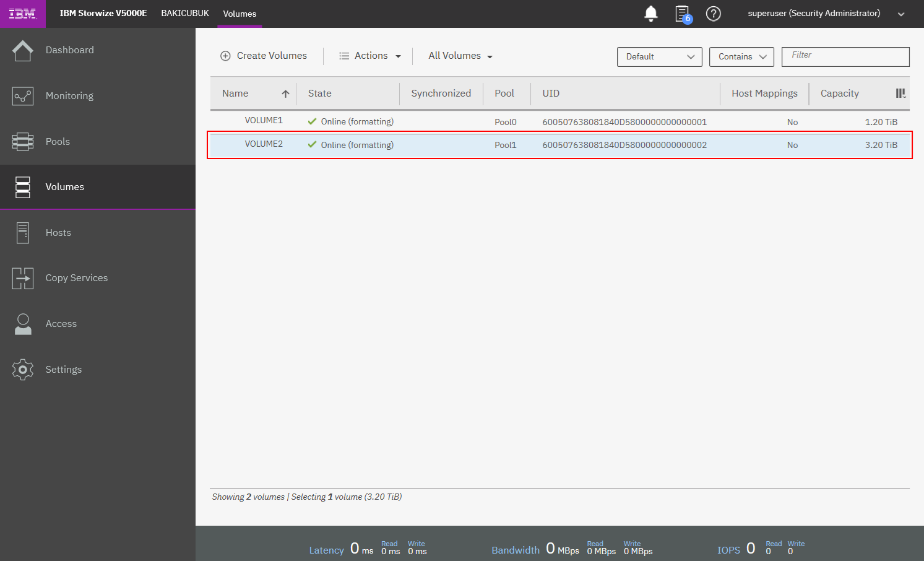Open the running tasks clipboard icon
The height and width of the screenshot is (561, 924).
click(x=682, y=14)
